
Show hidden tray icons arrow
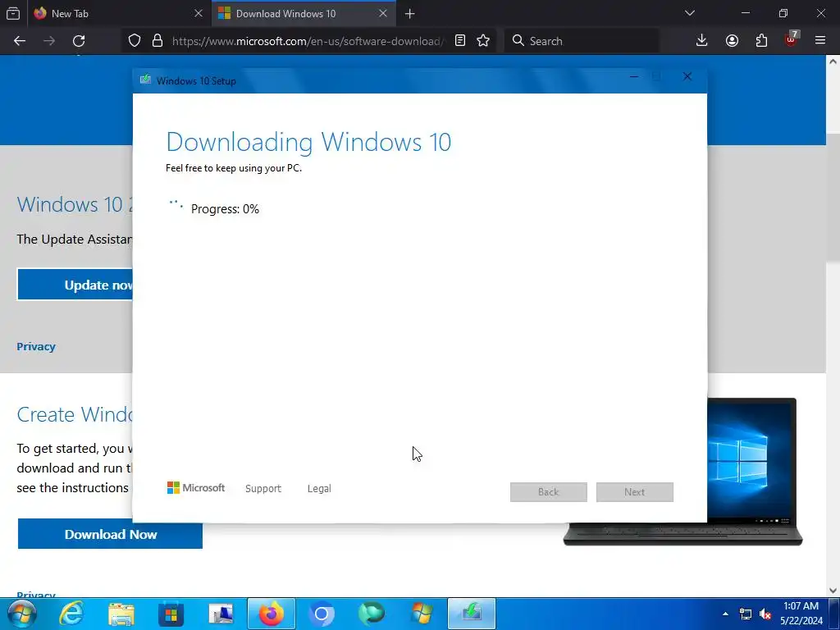coord(725,614)
